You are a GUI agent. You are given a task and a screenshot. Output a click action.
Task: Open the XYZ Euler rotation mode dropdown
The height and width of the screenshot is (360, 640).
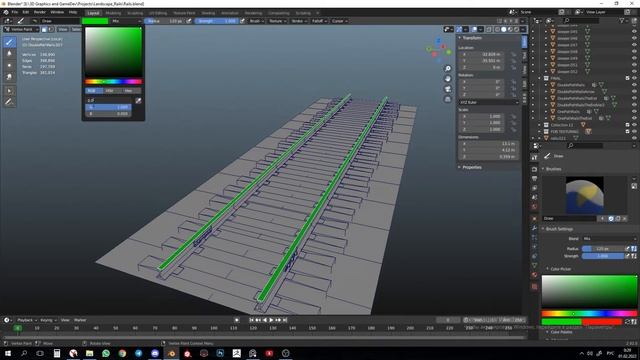488,102
